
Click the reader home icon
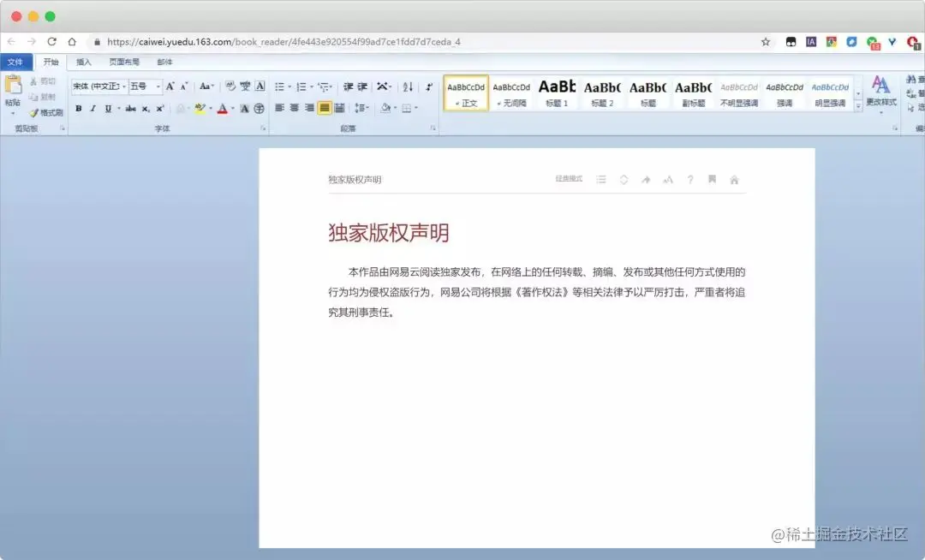point(734,180)
